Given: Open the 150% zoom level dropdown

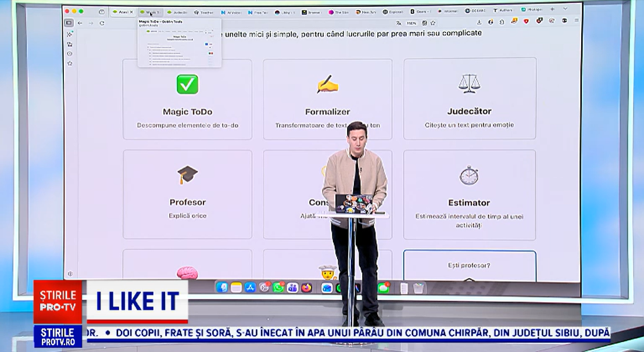Looking at the screenshot, I should tap(410, 21).
